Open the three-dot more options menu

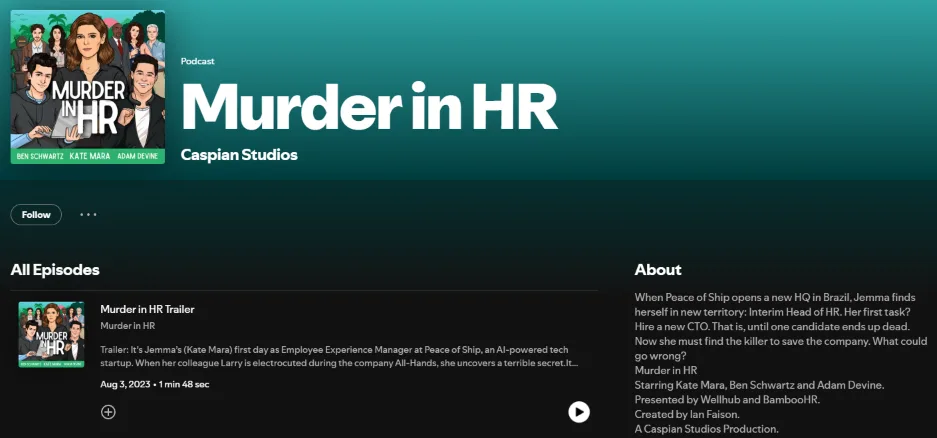pyautogui.click(x=88, y=215)
